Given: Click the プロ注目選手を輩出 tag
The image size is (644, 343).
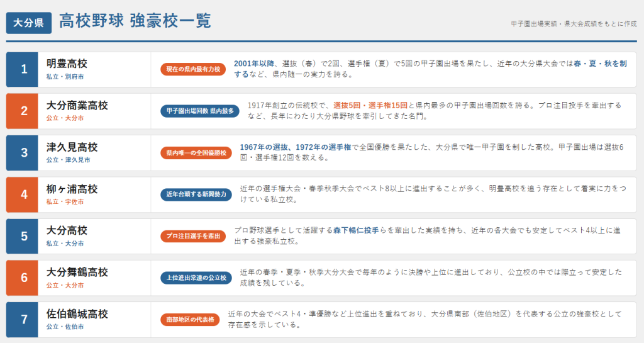Looking at the screenshot, I should (x=193, y=236).
